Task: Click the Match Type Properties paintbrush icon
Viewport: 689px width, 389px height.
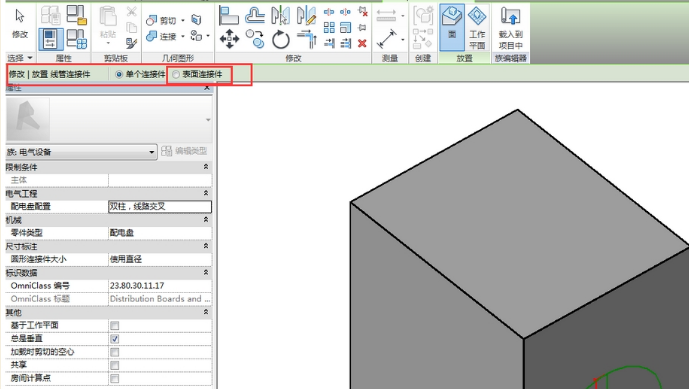Action: coord(131,43)
